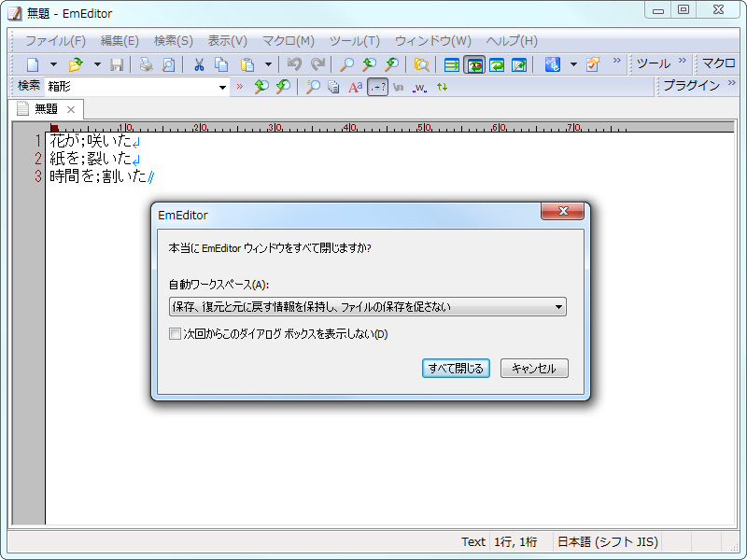Expand the ツール toolbar overflow chevron
747x560 pixels.
pyautogui.click(x=683, y=61)
